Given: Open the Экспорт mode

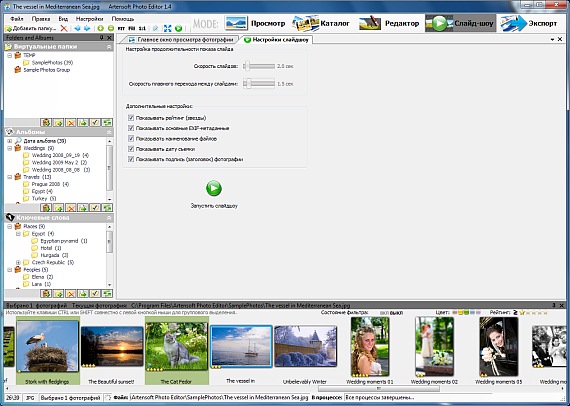Looking at the screenshot, I should [529, 23].
